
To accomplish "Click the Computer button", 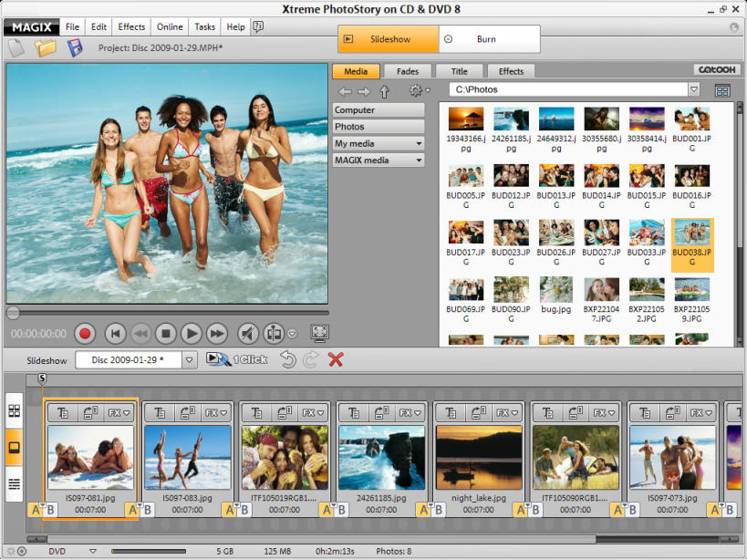I will point(379,110).
